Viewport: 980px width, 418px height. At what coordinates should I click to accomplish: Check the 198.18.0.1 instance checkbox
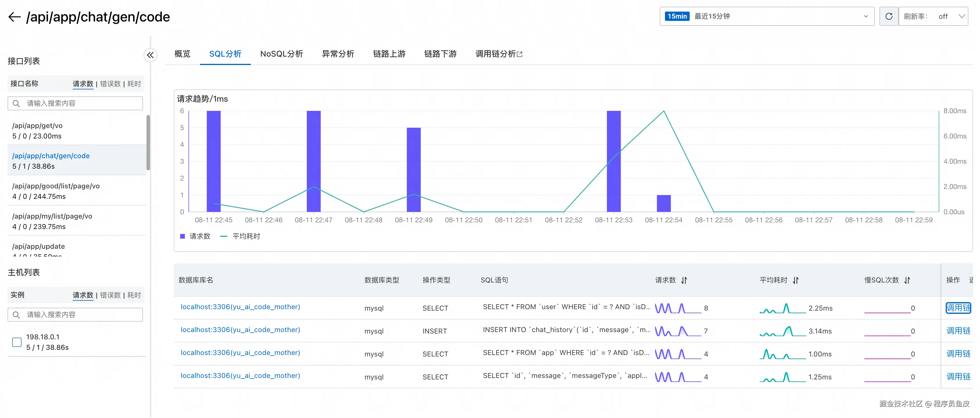point(17,342)
